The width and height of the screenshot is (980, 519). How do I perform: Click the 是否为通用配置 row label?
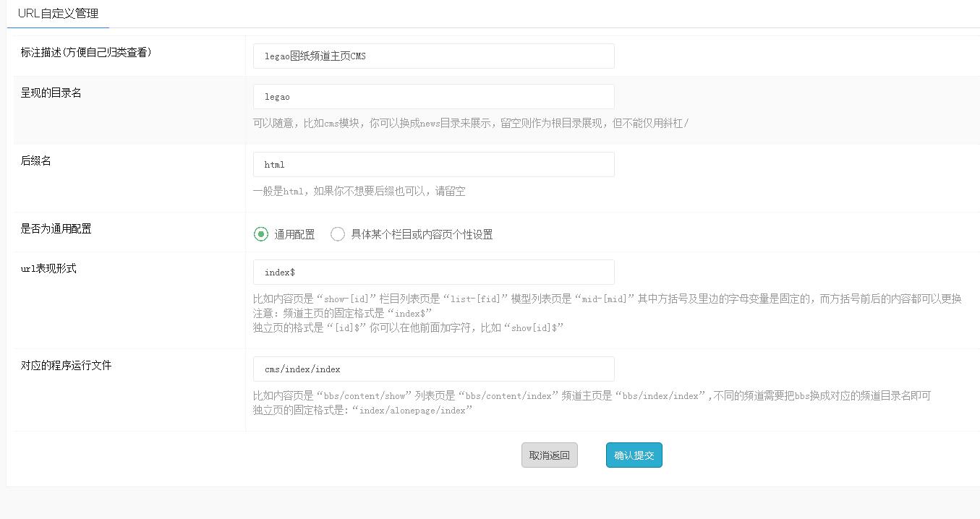point(56,229)
